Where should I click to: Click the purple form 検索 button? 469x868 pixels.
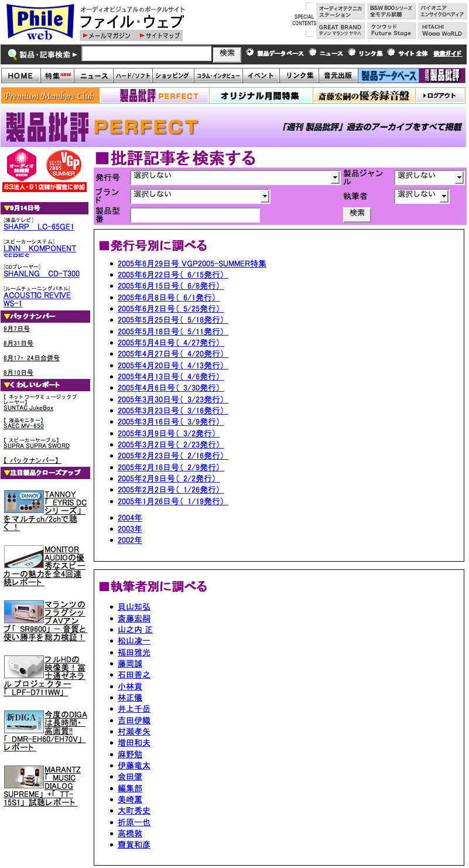point(357,214)
